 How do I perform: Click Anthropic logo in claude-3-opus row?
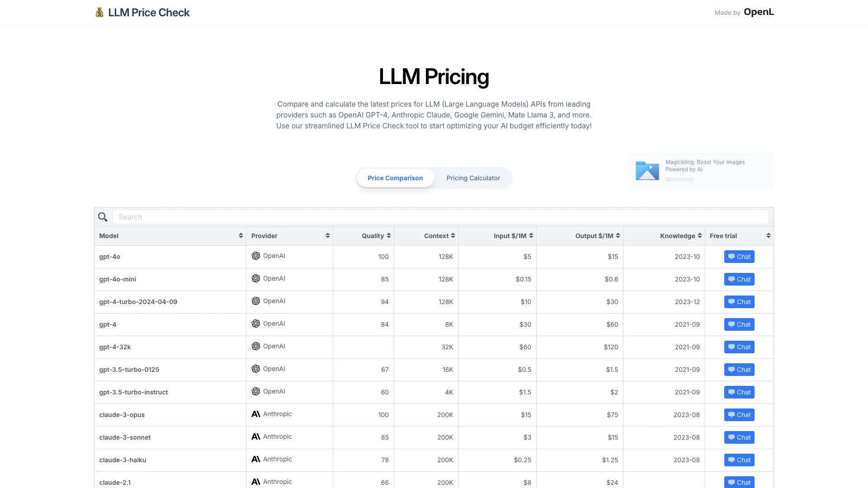click(256, 414)
